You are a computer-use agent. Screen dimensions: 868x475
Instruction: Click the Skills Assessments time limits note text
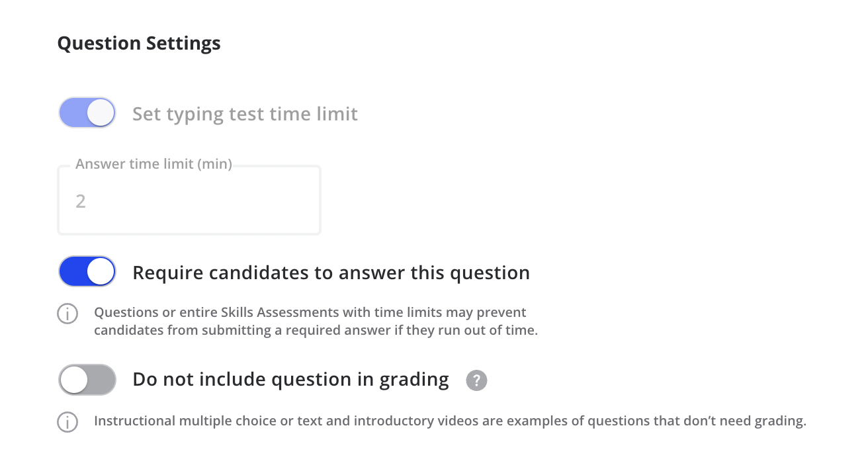(x=316, y=321)
